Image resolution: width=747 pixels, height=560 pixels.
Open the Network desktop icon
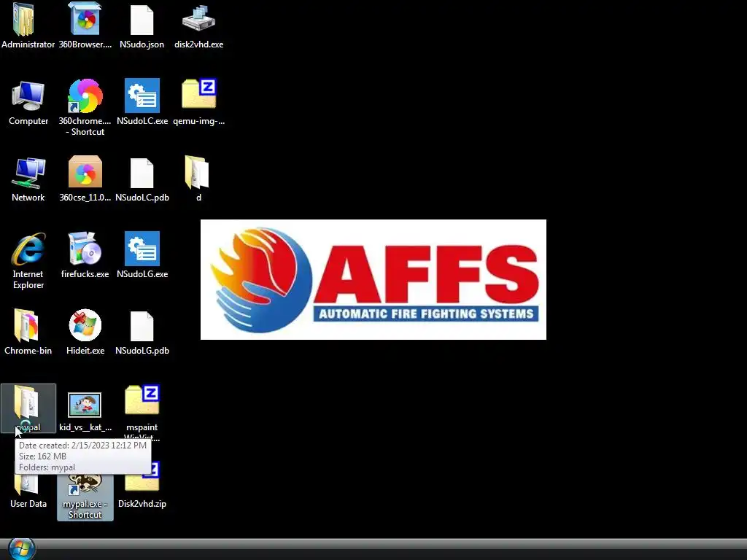[28, 173]
